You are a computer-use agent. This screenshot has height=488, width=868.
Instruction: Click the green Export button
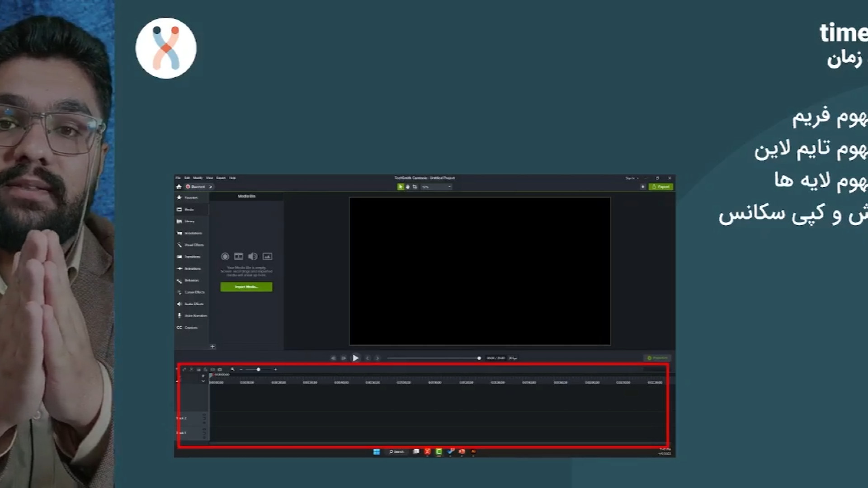(x=661, y=187)
